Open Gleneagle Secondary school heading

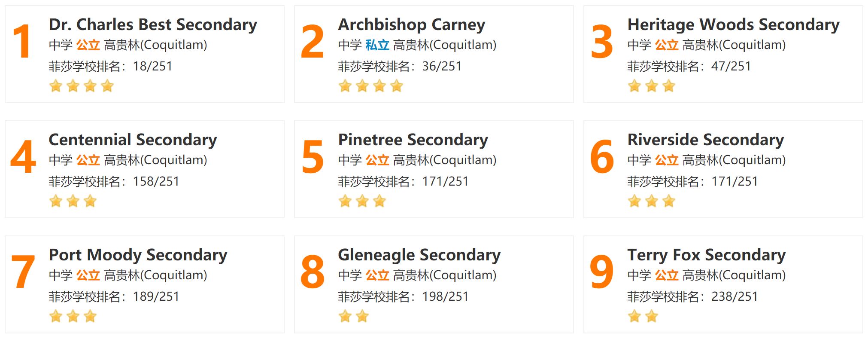[419, 255]
